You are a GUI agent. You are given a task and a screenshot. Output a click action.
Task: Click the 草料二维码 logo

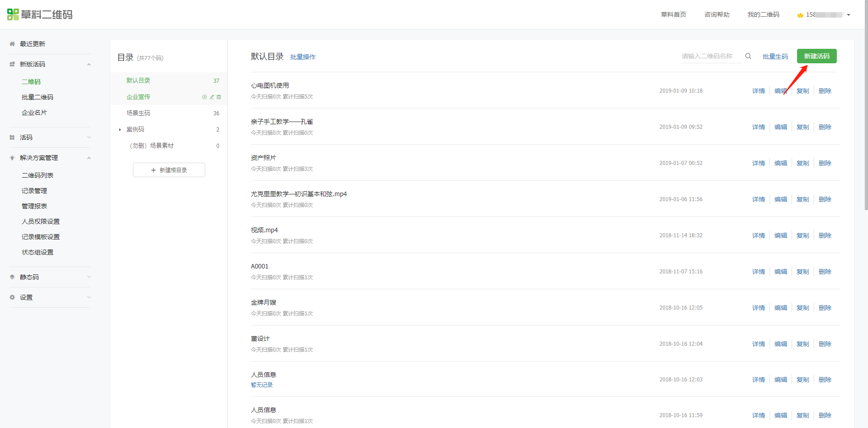tap(40, 14)
